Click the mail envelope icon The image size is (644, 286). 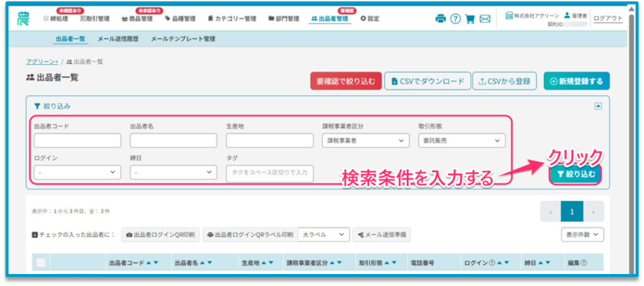pos(485,19)
